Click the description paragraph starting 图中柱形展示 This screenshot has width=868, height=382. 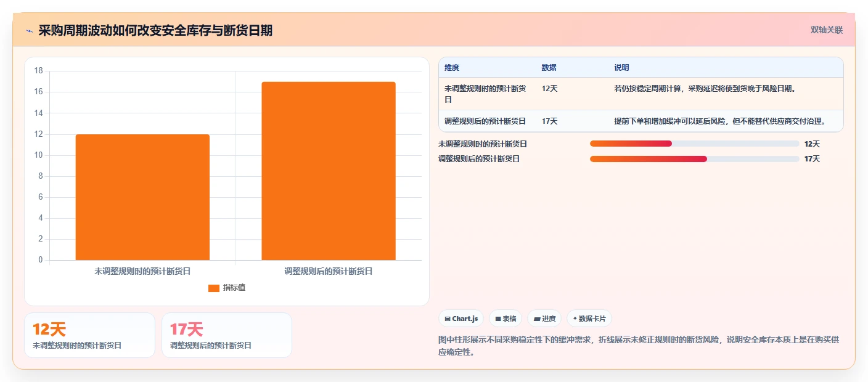639,346
